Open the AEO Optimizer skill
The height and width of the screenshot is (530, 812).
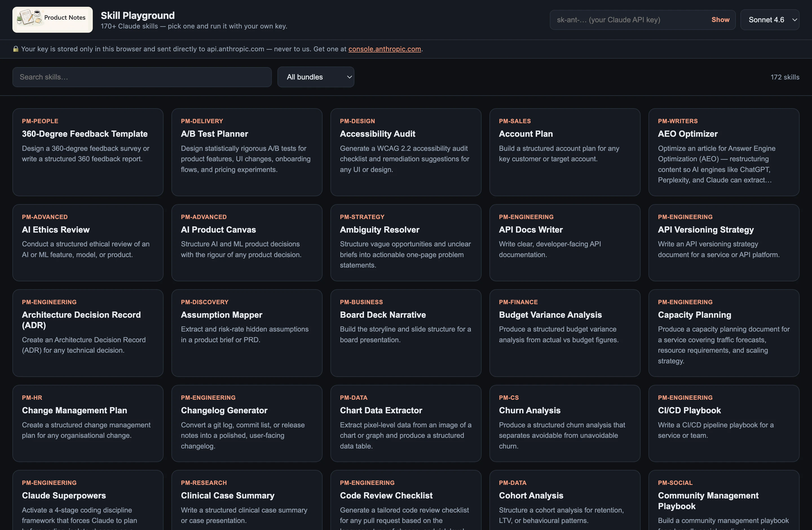click(724, 152)
